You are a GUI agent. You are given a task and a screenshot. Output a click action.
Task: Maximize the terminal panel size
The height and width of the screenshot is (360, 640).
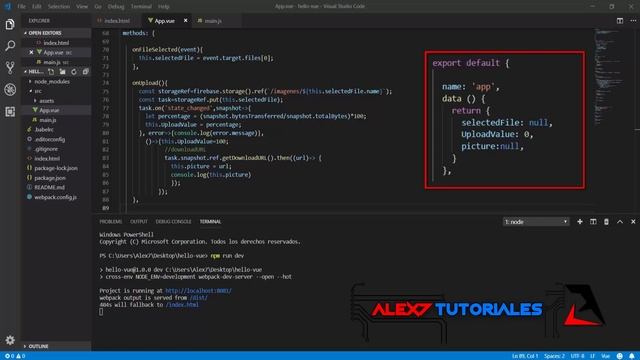[x=620, y=222]
